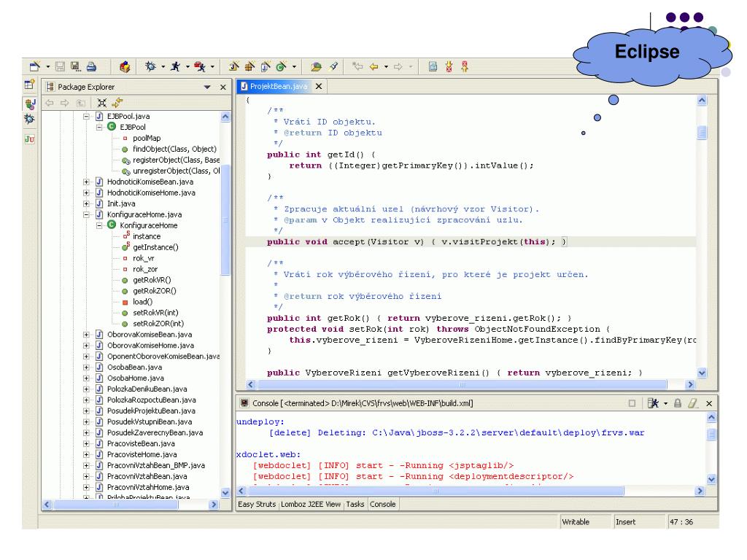
Task: Collapse all in Package Explorer toolbar
Action: pyautogui.click(x=101, y=102)
